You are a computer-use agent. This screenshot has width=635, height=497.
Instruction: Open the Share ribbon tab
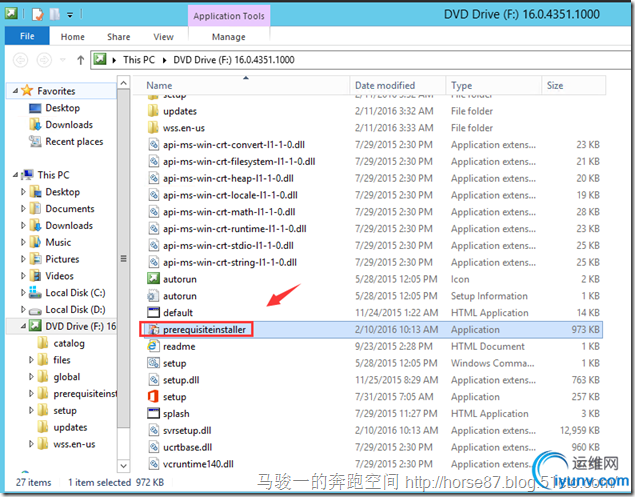119,37
